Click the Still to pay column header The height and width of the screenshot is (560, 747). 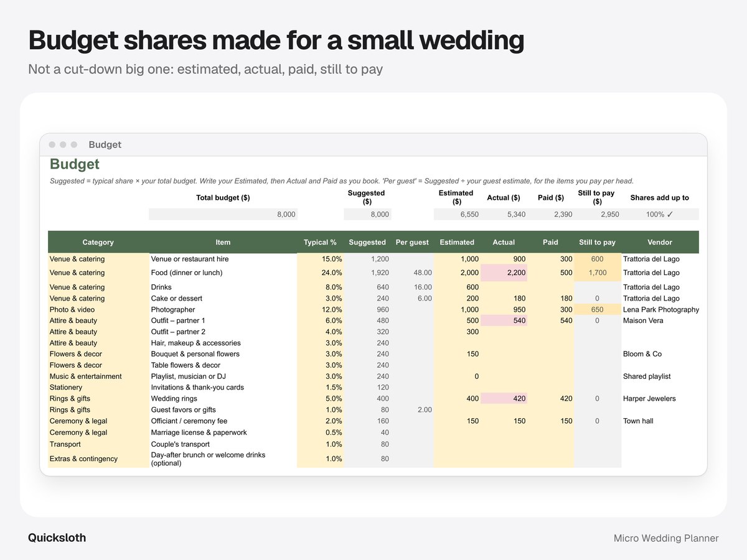597,242
